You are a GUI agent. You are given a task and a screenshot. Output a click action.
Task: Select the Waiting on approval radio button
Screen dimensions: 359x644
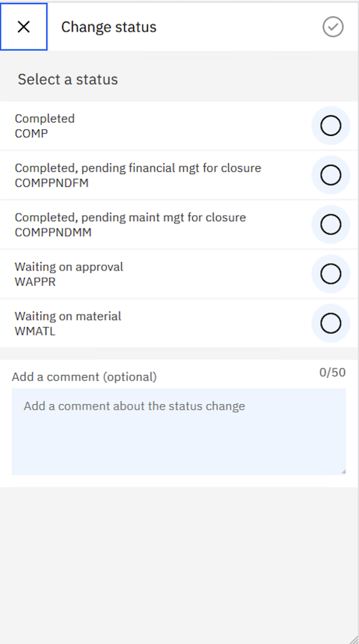coord(331,273)
